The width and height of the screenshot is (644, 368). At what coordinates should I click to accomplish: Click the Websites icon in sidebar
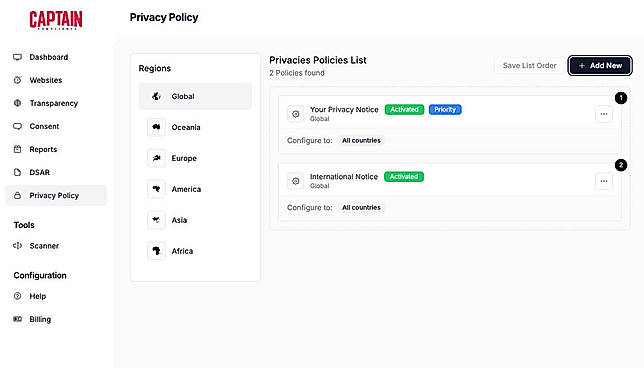(17, 80)
